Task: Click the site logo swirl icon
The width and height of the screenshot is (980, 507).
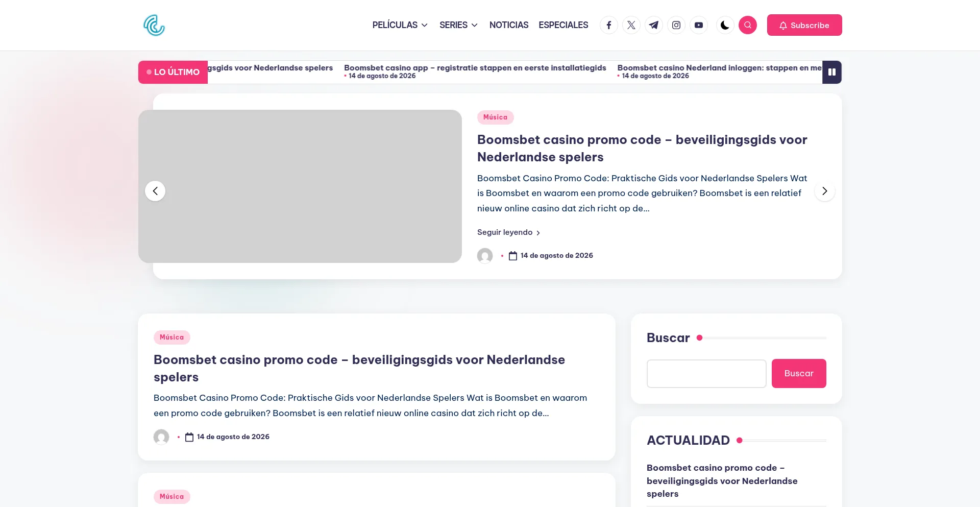Action: (154, 25)
